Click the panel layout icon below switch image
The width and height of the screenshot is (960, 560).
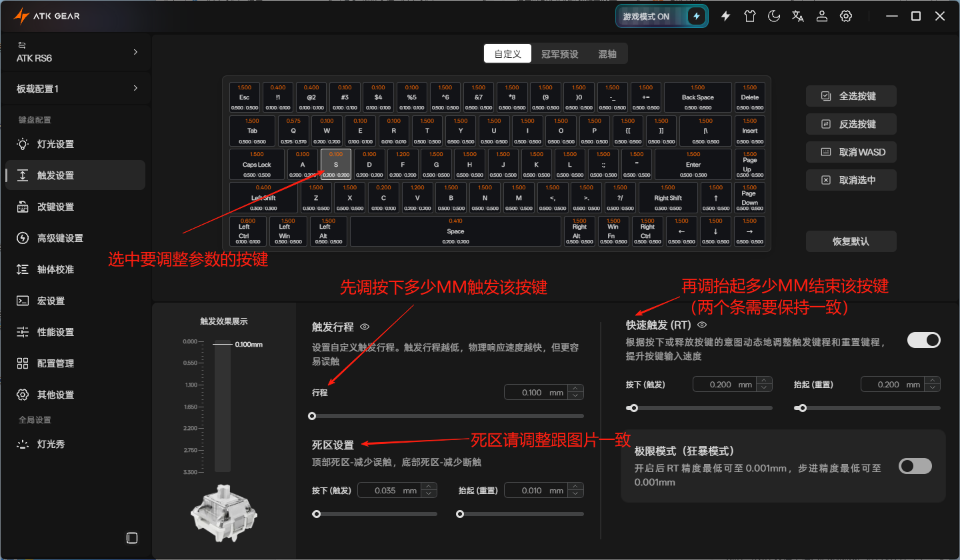point(132,537)
